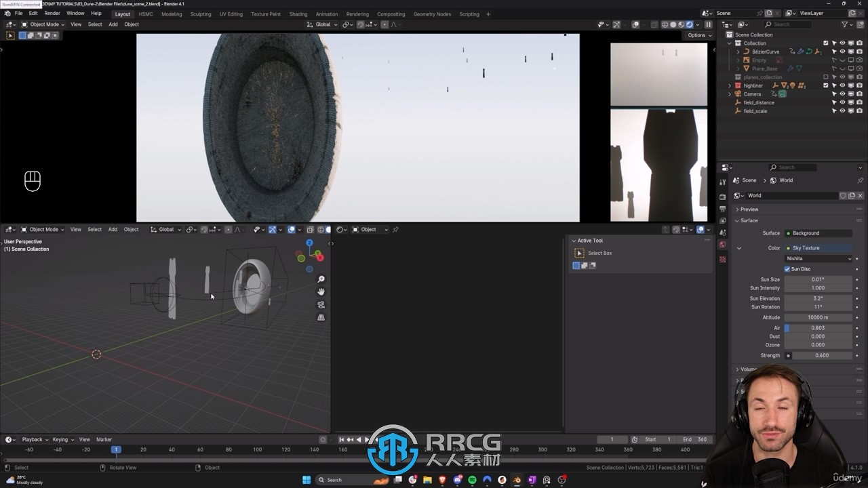
Task: Switch orthographic/perspective grid icon in viewport
Action: pyautogui.click(x=321, y=317)
